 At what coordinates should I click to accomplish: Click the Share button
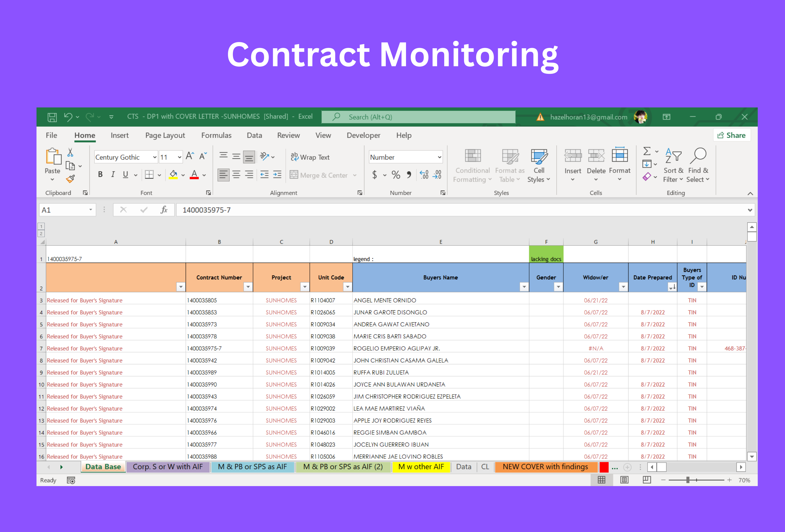[732, 135]
